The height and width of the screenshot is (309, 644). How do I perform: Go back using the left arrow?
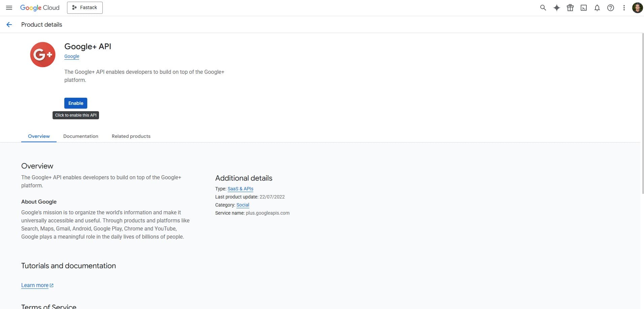click(9, 25)
